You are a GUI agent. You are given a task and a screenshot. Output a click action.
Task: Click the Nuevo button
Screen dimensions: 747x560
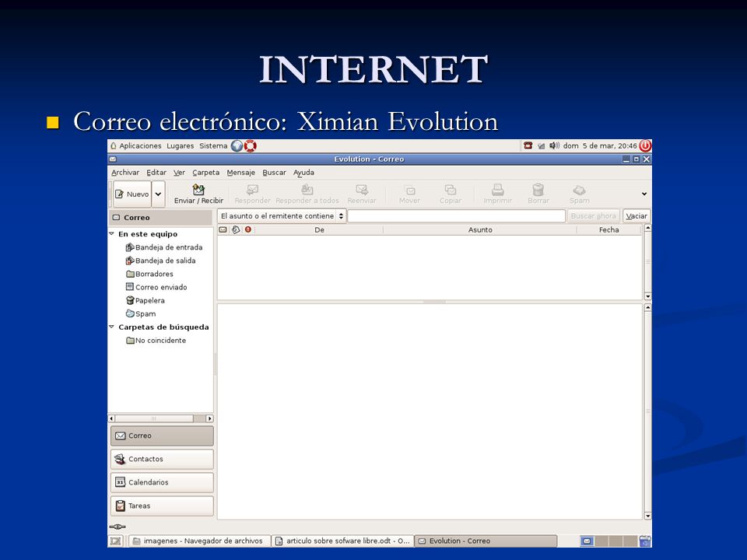(x=132, y=194)
